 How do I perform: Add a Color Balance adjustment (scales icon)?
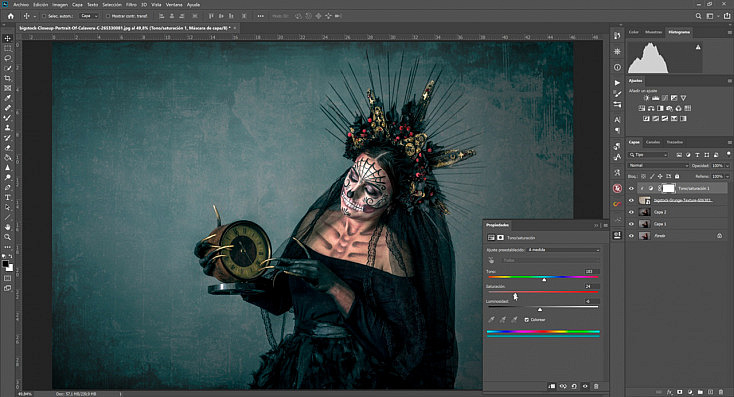click(x=651, y=108)
